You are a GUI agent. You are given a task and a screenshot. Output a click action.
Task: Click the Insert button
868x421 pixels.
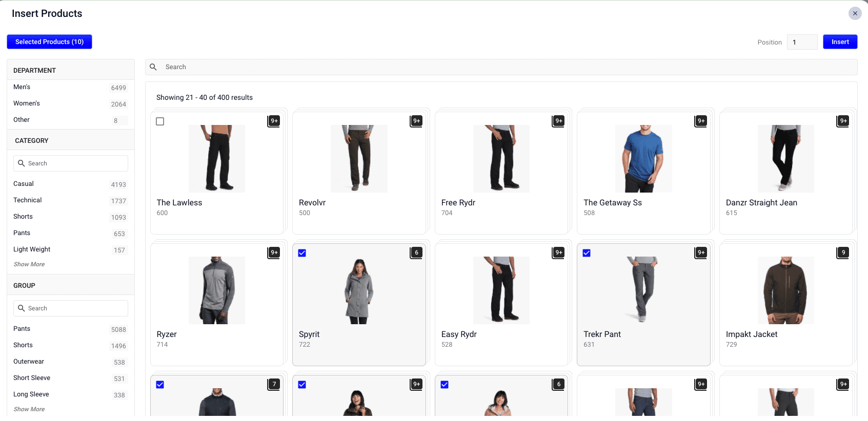840,42
